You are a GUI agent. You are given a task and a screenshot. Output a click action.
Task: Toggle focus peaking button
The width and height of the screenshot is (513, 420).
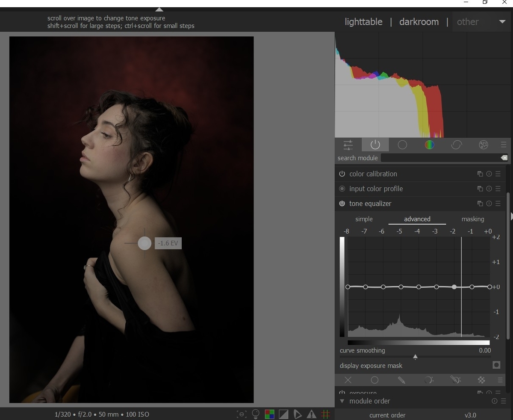tap(242, 414)
